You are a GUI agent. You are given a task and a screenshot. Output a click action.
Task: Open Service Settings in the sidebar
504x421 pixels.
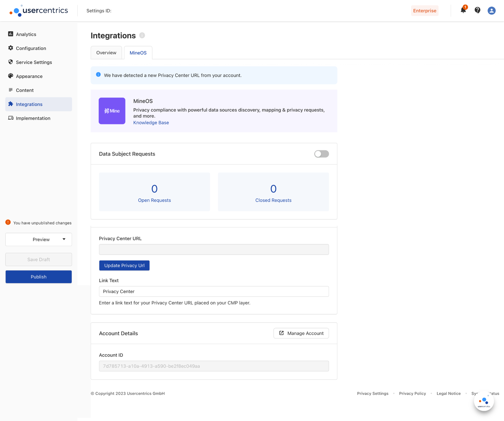tap(39, 62)
